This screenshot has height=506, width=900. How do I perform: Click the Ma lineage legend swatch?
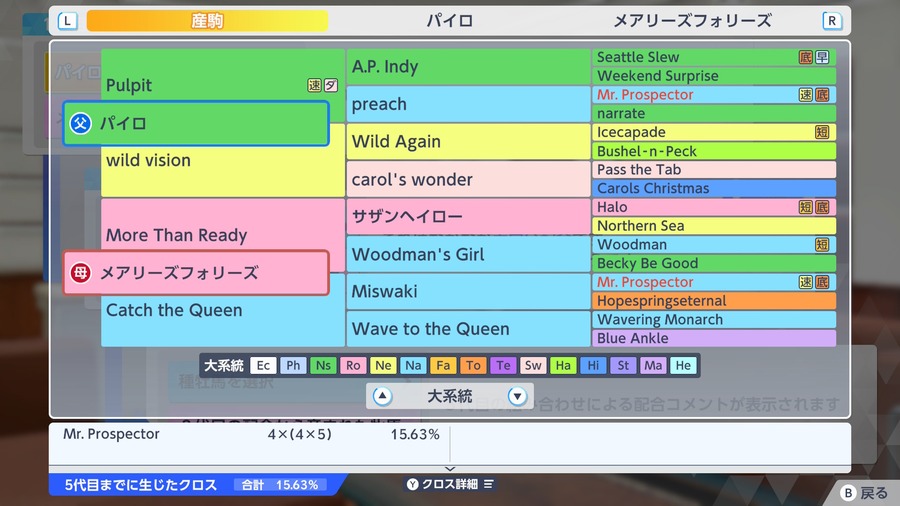click(x=653, y=365)
